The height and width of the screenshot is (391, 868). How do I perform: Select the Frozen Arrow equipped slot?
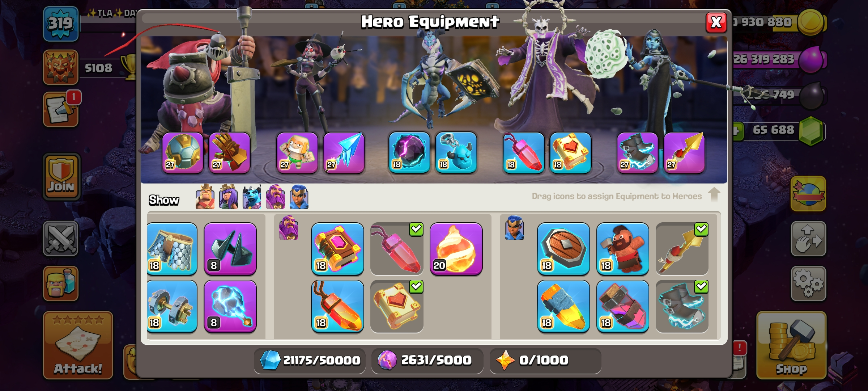coord(344,153)
